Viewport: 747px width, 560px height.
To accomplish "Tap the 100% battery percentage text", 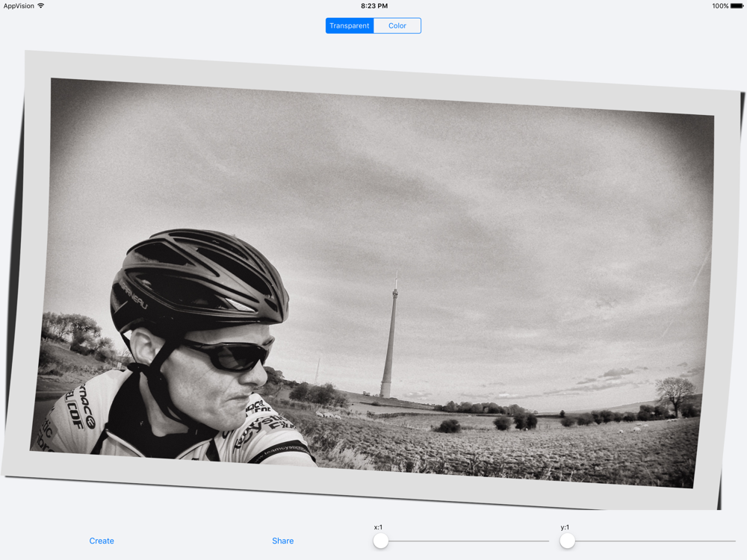I will (x=720, y=6).
